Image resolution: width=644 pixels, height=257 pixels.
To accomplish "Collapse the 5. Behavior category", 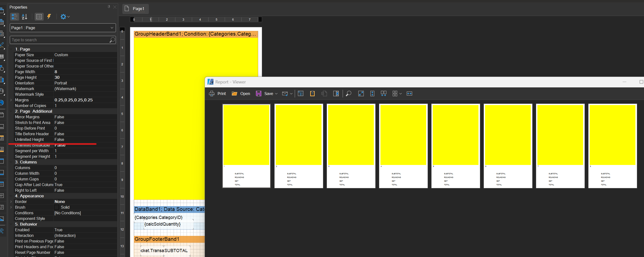I will tap(11, 224).
